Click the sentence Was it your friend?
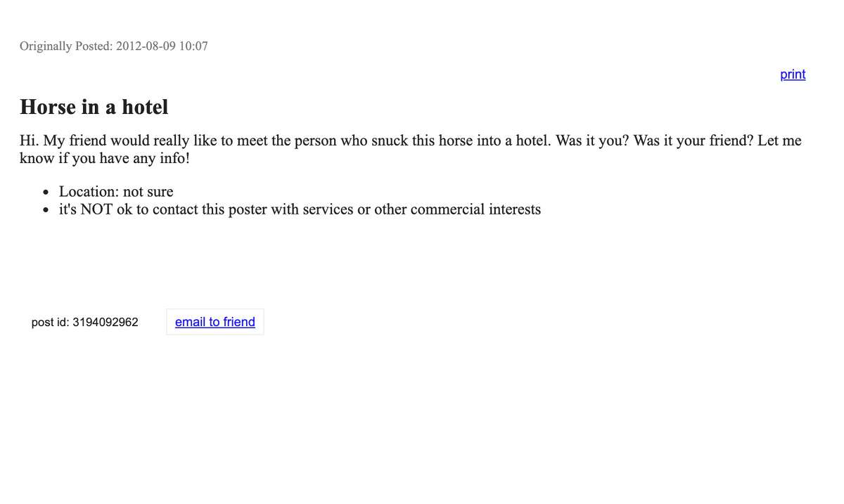This screenshot has width=844, height=504. (x=693, y=140)
